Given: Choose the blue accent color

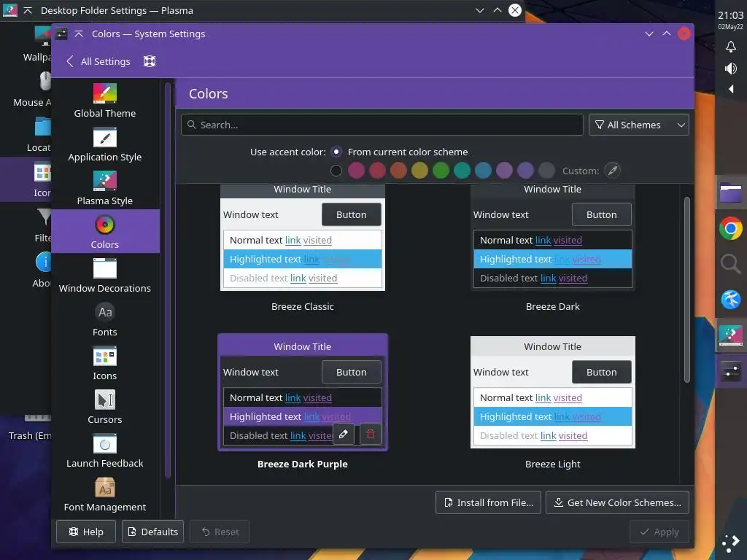Looking at the screenshot, I should pyautogui.click(x=483, y=171).
